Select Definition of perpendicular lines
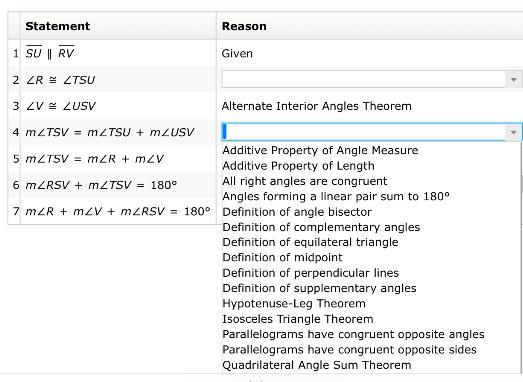523x382 pixels. tap(311, 273)
